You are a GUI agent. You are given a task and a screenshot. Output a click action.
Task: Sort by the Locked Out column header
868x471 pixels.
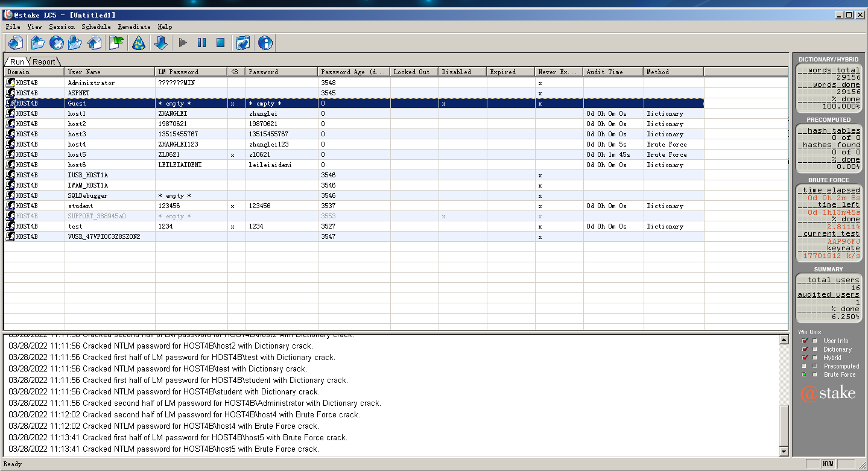[414, 72]
